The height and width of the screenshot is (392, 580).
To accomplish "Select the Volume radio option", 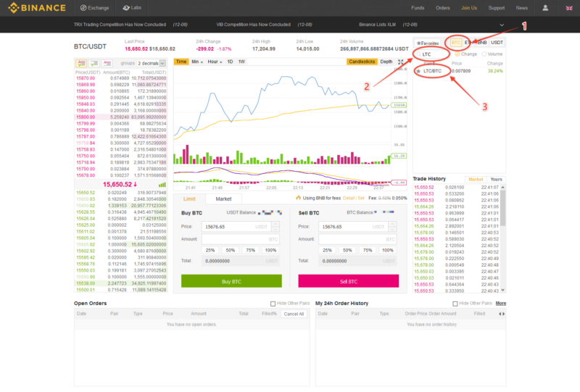I will [x=484, y=54].
